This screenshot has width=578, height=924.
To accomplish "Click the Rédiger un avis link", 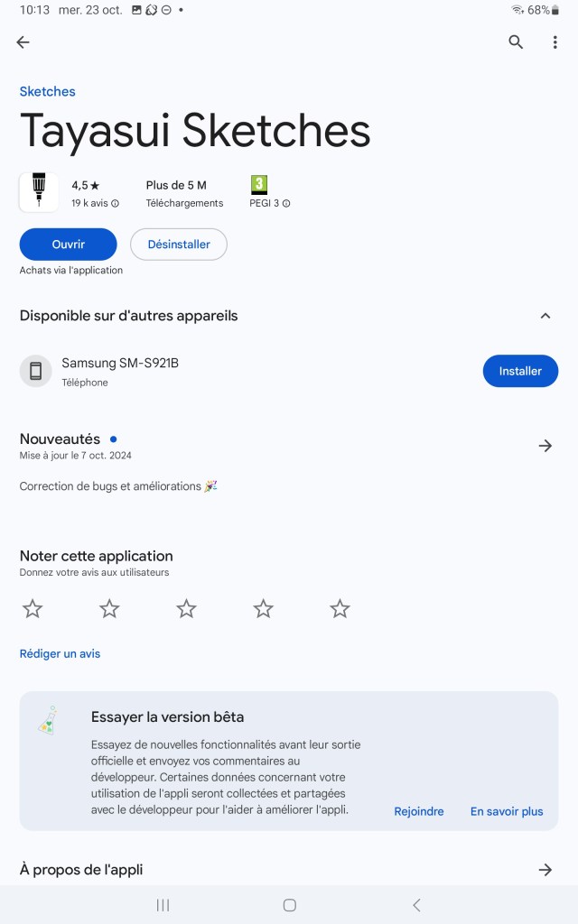I will [61, 653].
